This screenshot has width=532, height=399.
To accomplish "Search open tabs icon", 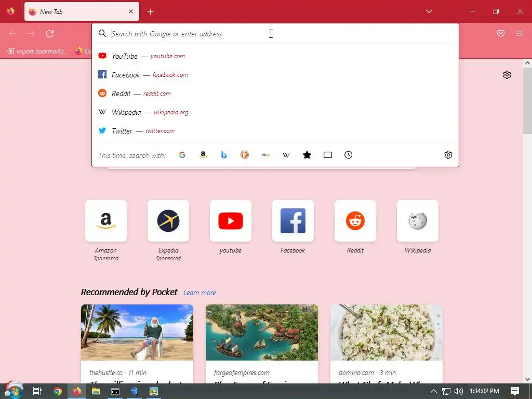I will 328,155.
